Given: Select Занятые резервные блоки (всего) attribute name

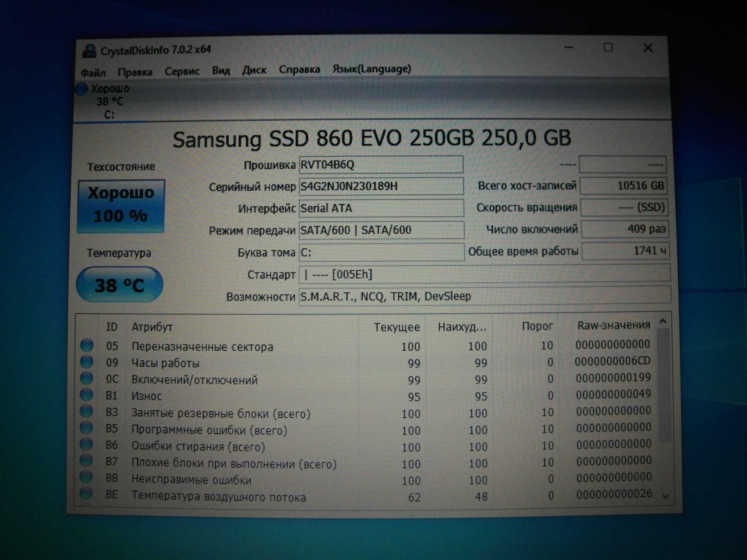Looking at the screenshot, I should pyautogui.click(x=221, y=413).
